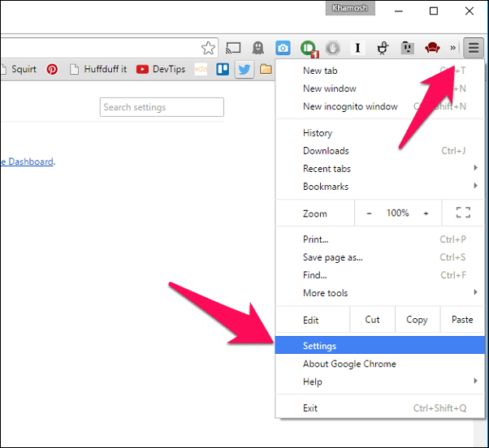
Task: Open Downloads from the menu
Action: point(380,151)
